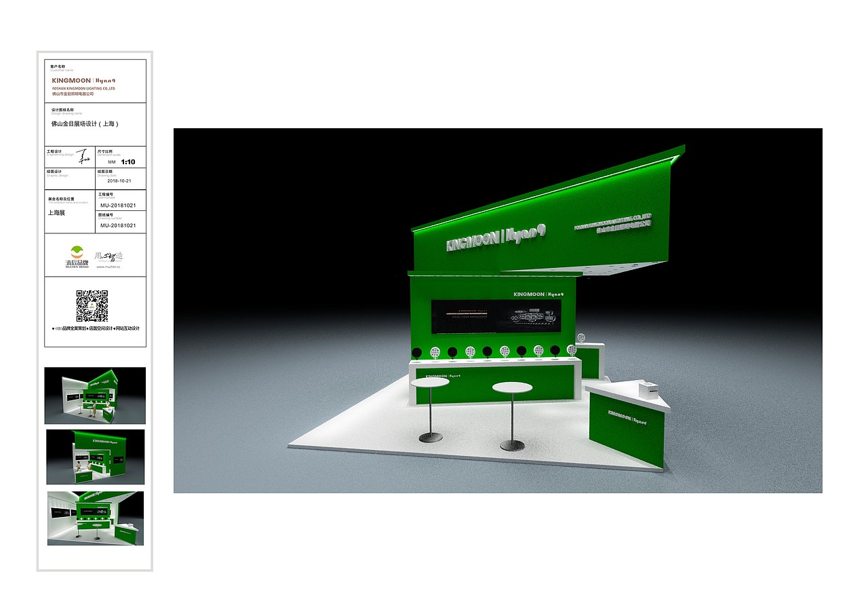Click the '图纸编号' drawing number label

(x=105, y=214)
